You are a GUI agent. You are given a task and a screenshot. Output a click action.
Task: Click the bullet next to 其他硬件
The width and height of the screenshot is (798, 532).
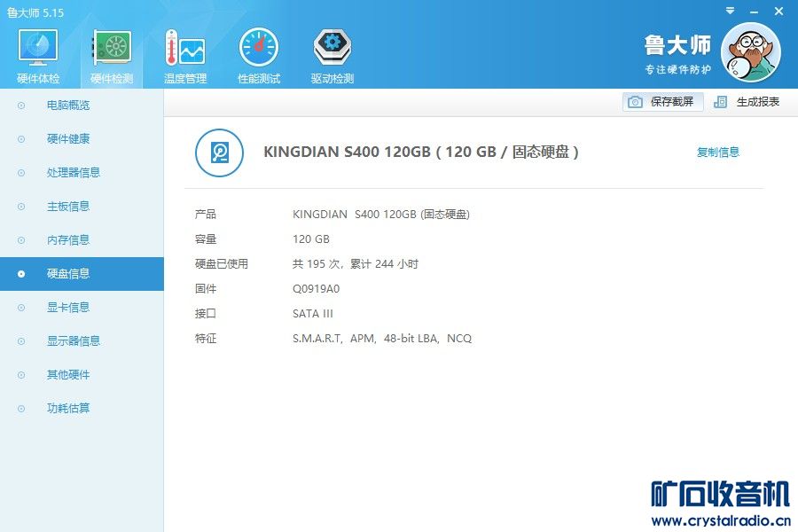click(x=21, y=375)
